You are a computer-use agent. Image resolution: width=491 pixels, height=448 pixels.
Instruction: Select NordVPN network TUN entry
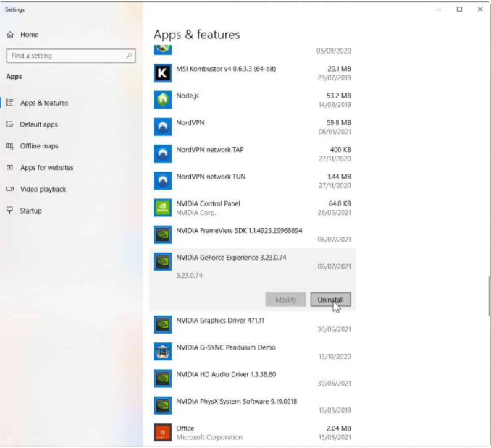tap(211, 177)
